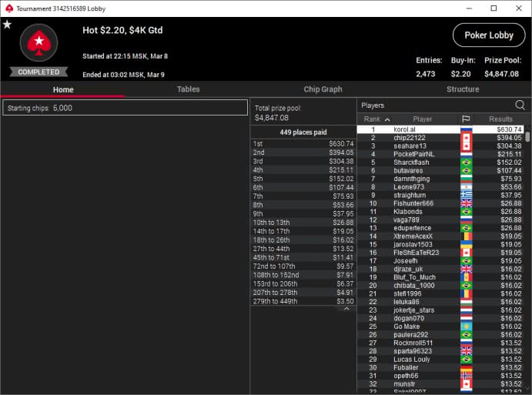Sort by Results column header
Screen dimensions: 532x395
click(x=500, y=119)
